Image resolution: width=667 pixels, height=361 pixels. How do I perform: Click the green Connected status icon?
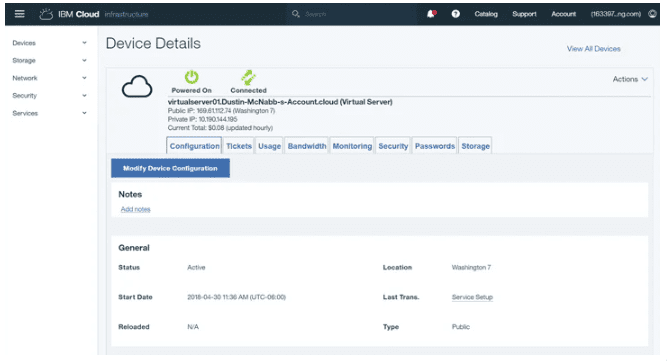point(248,77)
